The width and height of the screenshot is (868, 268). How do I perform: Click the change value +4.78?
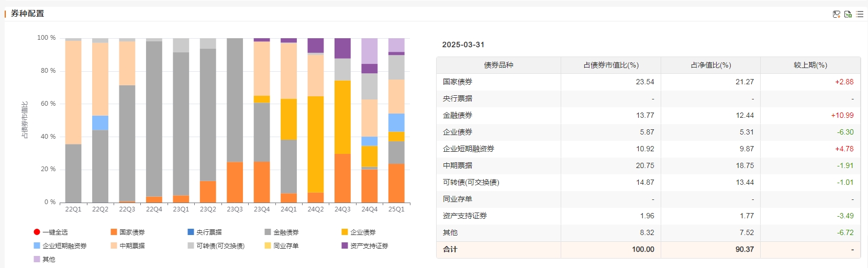(x=844, y=149)
